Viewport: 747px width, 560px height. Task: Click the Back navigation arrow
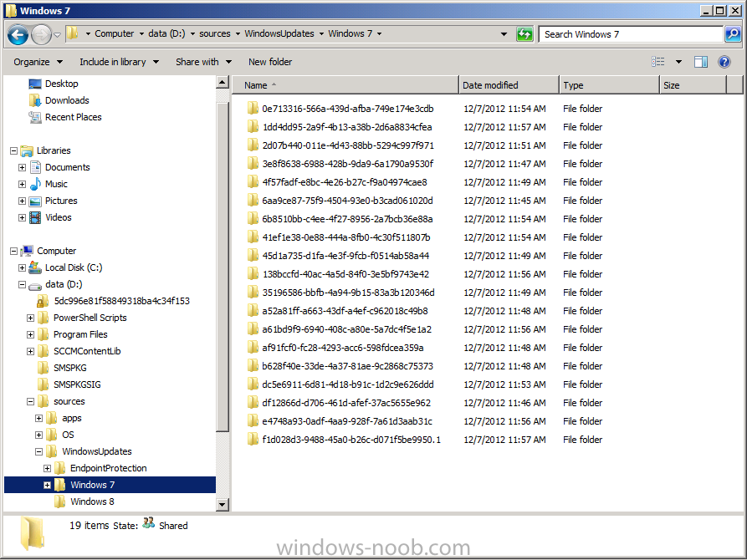tap(18, 34)
